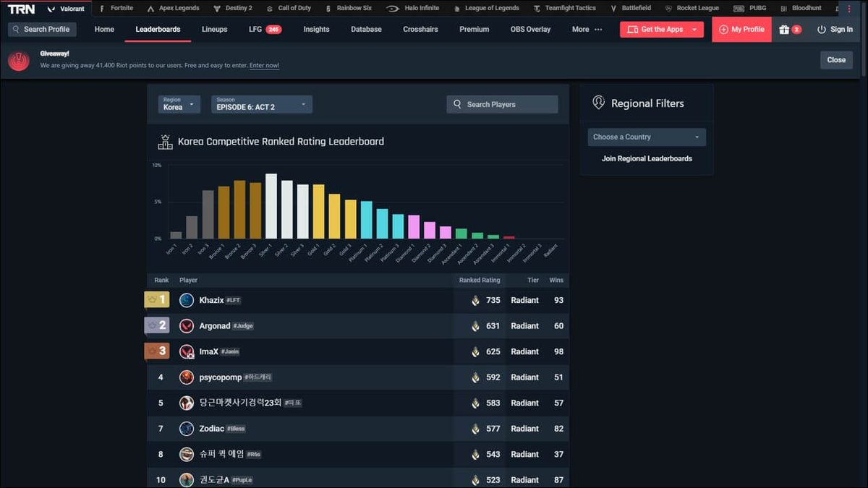Click the Radiant rank icon beside rating 735
The image size is (868, 488).
tap(475, 300)
